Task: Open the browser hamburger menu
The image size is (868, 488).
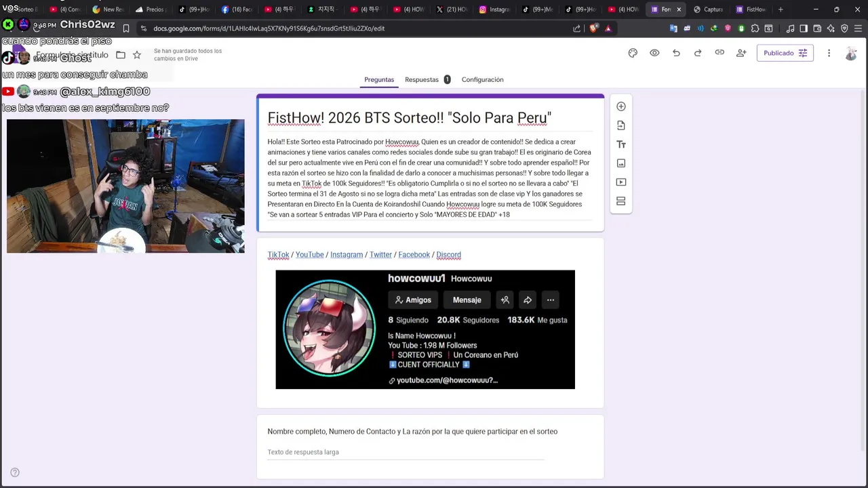Action: click(x=858, y=28)
